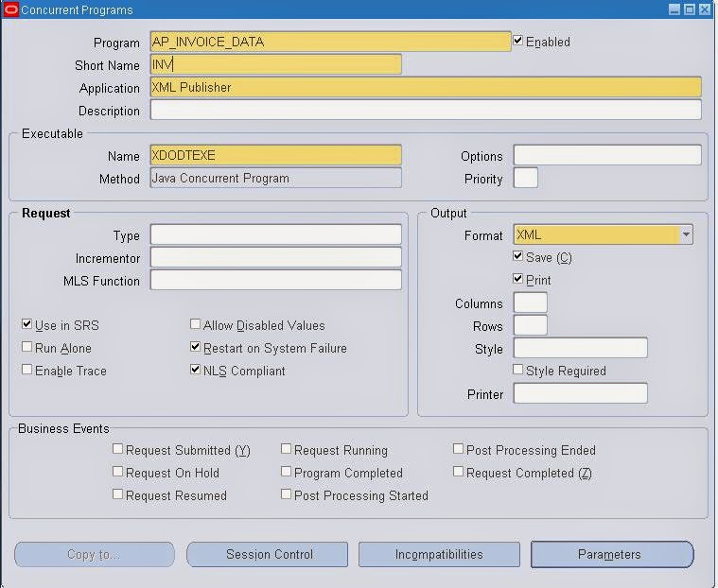
Task: Check Request Submitted (Y) business event
Action: tap(117, 449)
